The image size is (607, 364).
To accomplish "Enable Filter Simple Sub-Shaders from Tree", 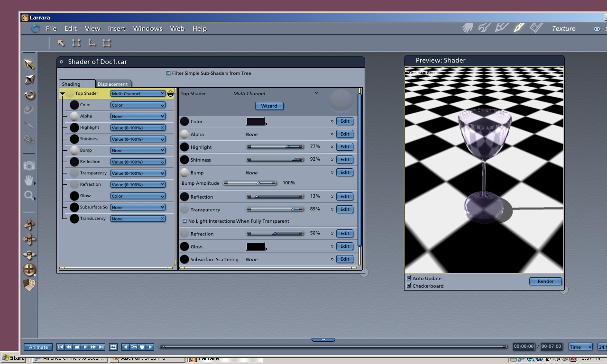I will (x=168, y=73).
